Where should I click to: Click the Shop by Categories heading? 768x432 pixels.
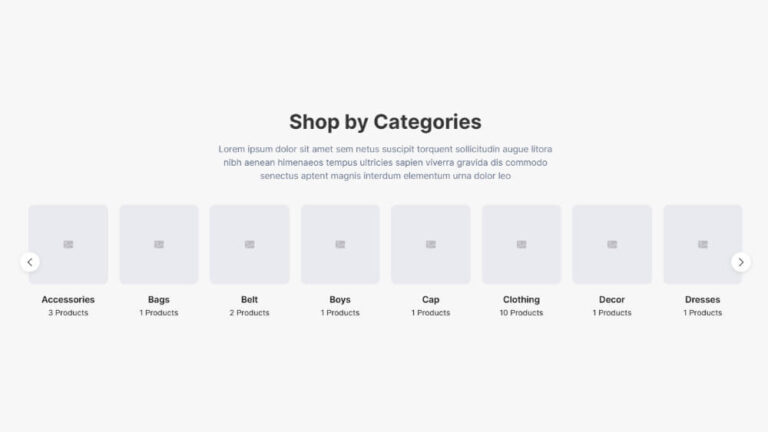(x=385, y=122)
